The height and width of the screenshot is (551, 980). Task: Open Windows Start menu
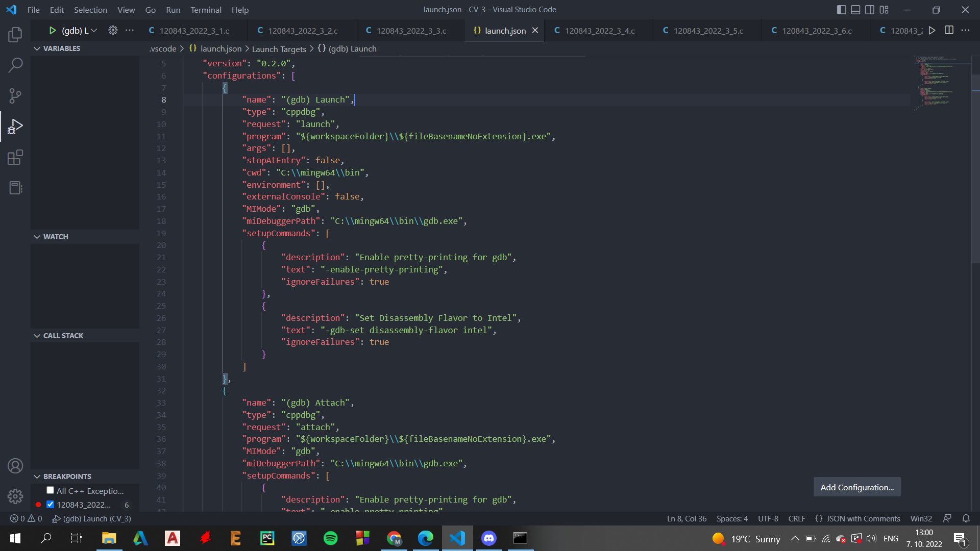pos(15,538)
